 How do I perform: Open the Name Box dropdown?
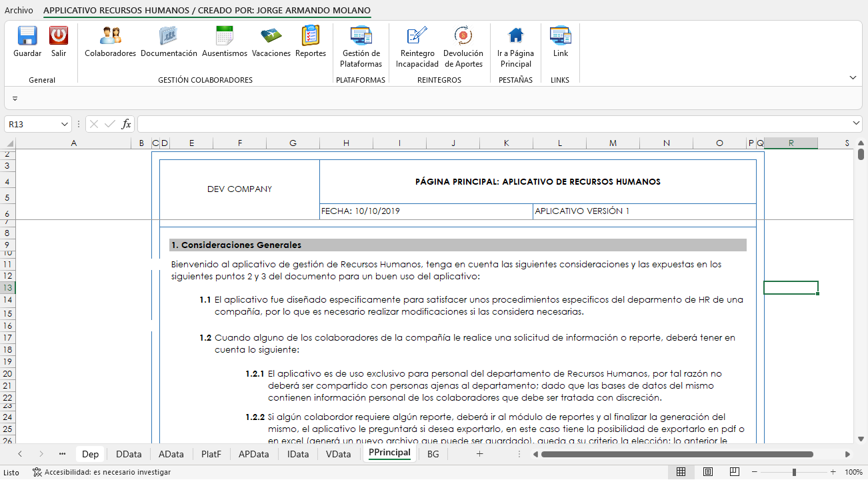click(65, 124)
